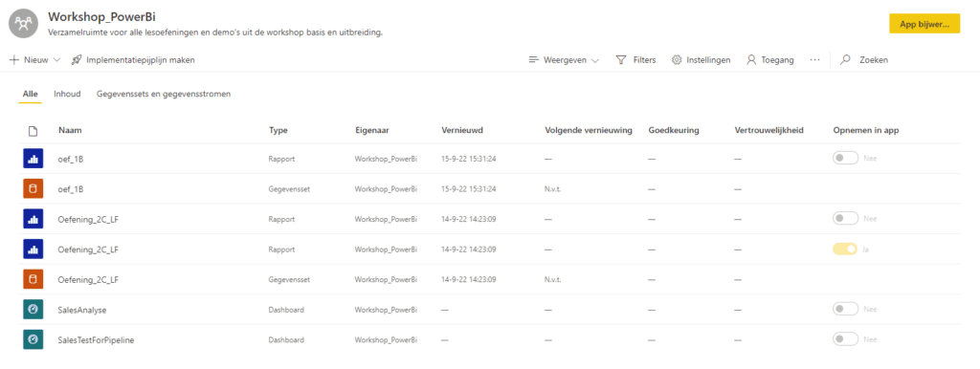
Task: Click Dashboard type cell of SalesTestForPipeline
Action: coord(286,339)
